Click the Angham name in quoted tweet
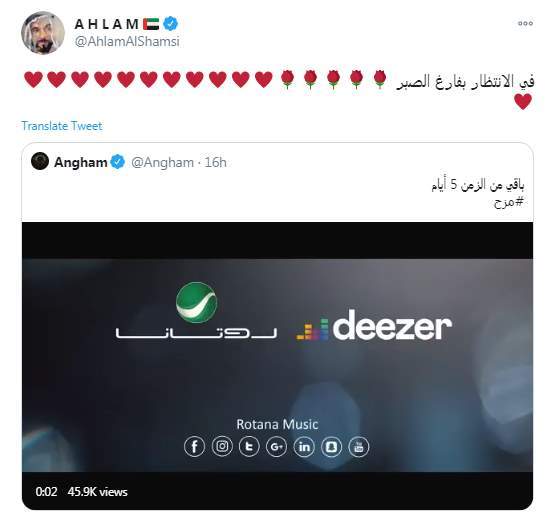 (x=81, y=162)
